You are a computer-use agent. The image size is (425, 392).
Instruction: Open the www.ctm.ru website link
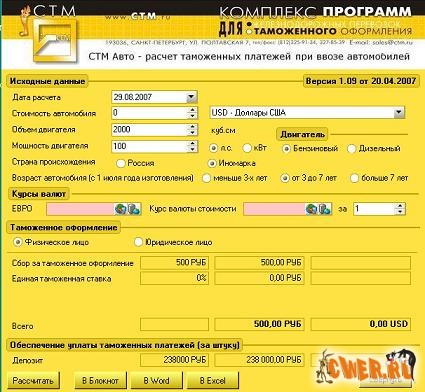[138, 16]
